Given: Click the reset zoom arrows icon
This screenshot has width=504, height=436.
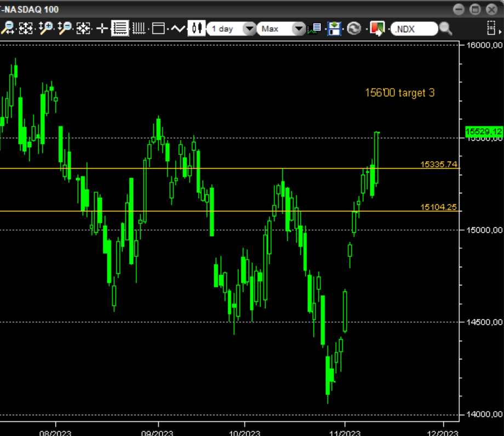Looking at the screenshot, I should 84,28.
